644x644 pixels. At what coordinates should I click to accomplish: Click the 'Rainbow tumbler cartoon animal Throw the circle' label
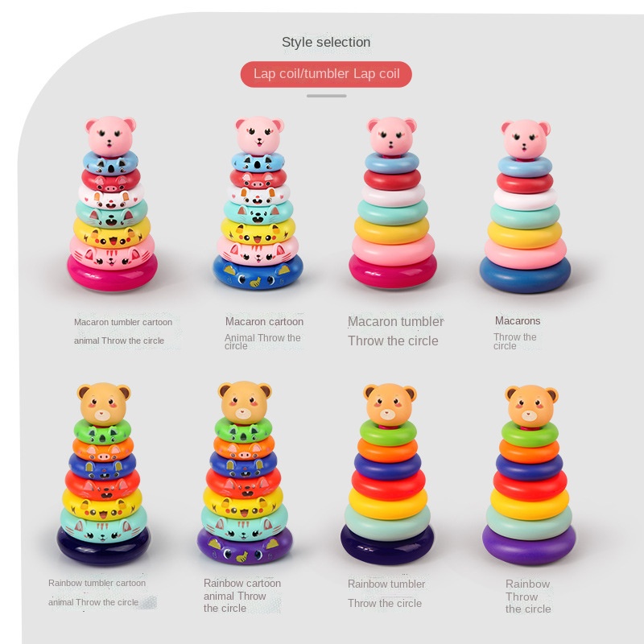(x=97, y=592)
